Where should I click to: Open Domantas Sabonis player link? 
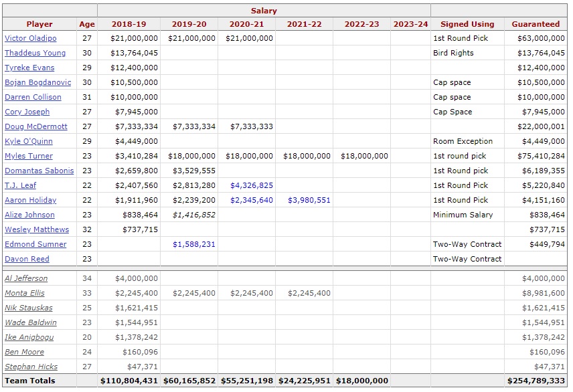coord(39,171)
